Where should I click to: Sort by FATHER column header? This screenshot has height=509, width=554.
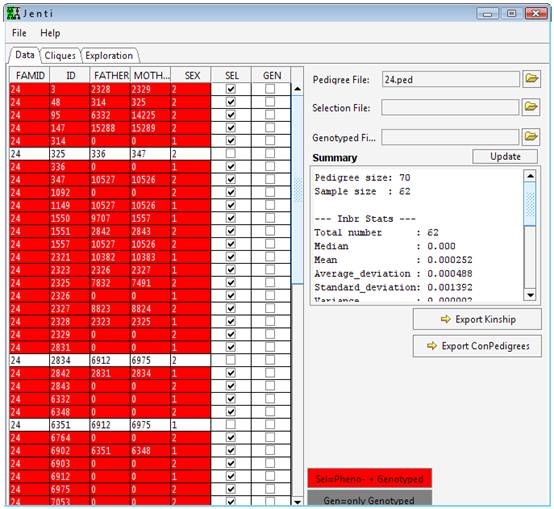(110, 75)
